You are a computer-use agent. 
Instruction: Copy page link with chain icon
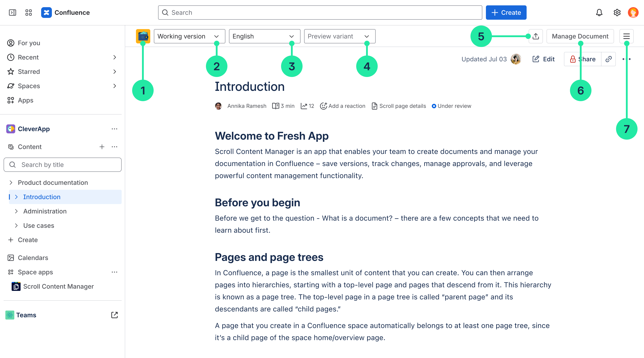coord(608,59)
